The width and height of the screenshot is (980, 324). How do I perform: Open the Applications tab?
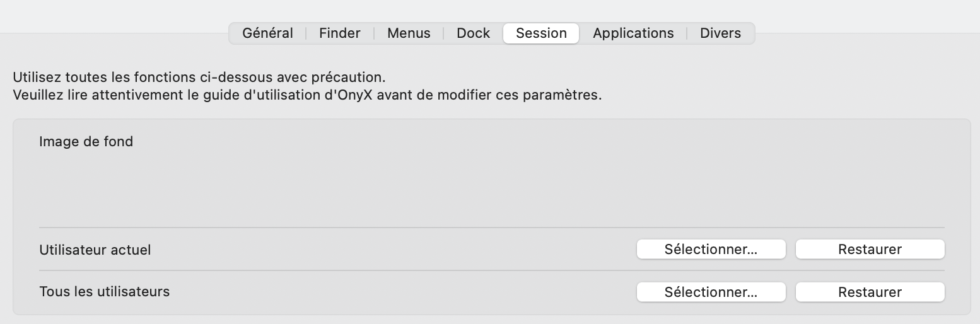[x=633, y=33]
